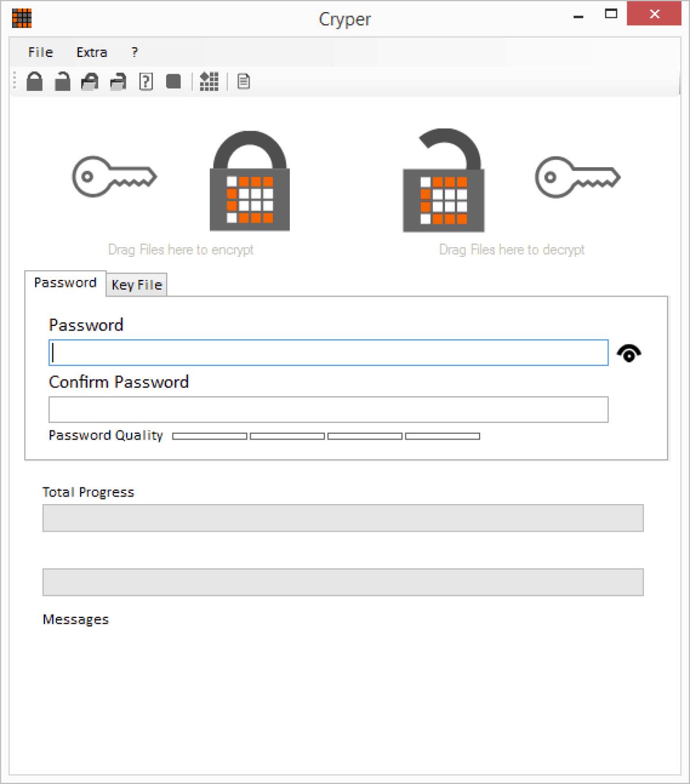Click inside the Confirm Password field
The width and height of the screenshot is (690, 784).
point(328,409)
